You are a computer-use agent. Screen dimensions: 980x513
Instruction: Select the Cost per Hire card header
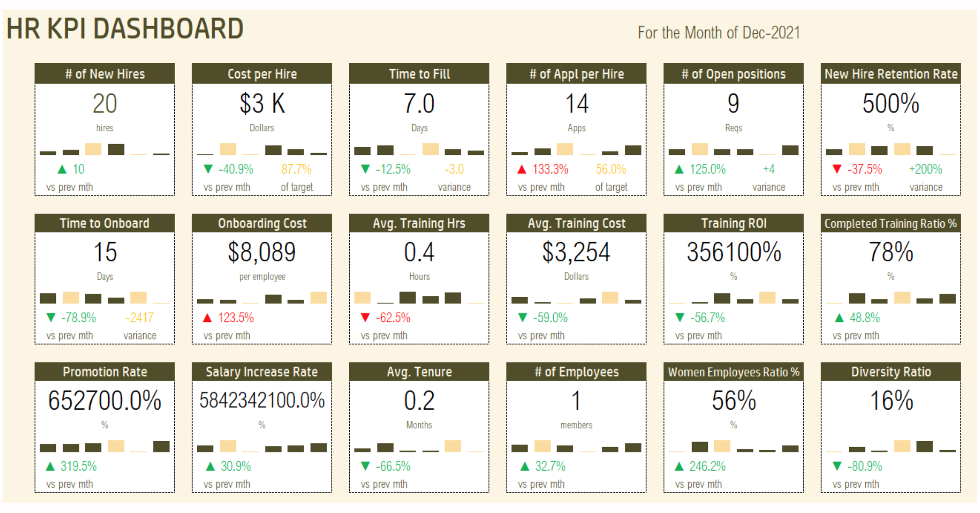pyautogui.click(x=262, y=74)
